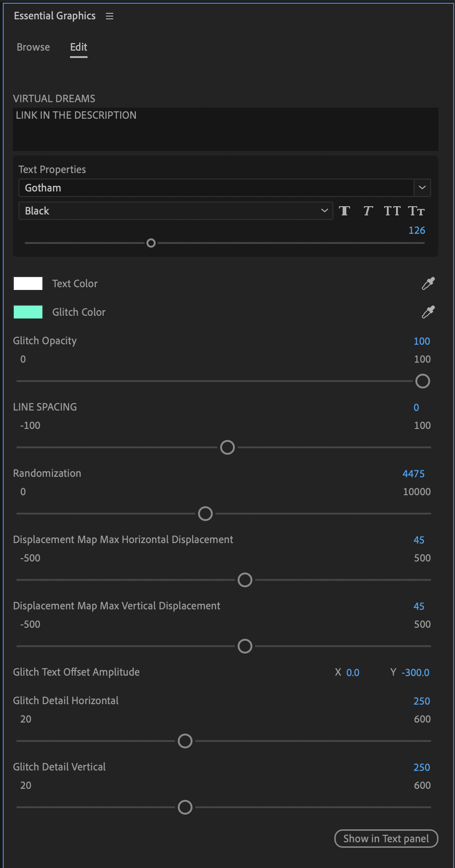Open the mint Glitch Color swatch
The image size is (455, 868).
coord(28,312)
